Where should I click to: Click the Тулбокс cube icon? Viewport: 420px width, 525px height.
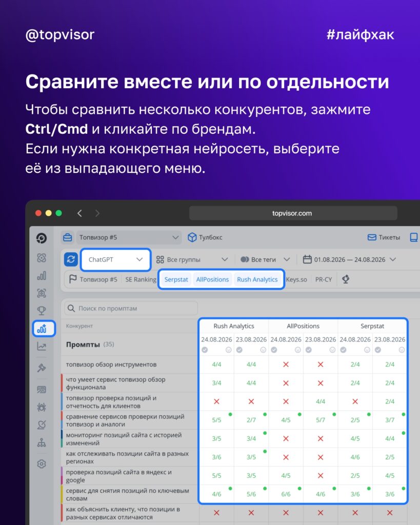tap(192, 237)
